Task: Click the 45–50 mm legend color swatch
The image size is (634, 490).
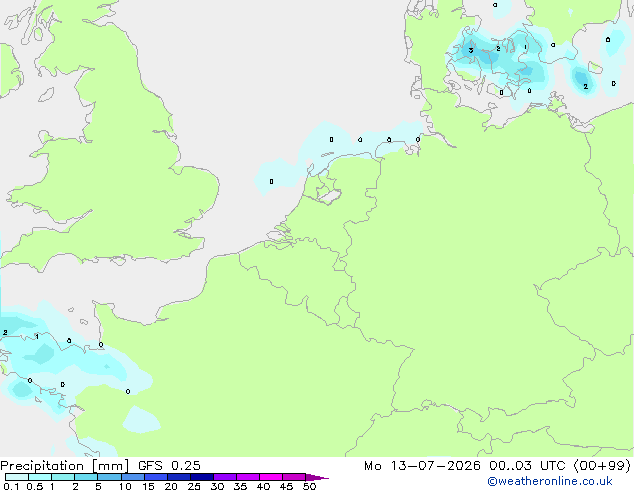Action: pyautogui.click(x=294, y=477)
